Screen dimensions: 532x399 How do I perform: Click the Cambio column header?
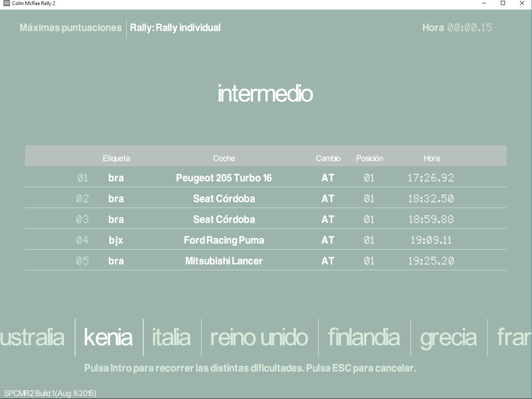pos(328,158)
